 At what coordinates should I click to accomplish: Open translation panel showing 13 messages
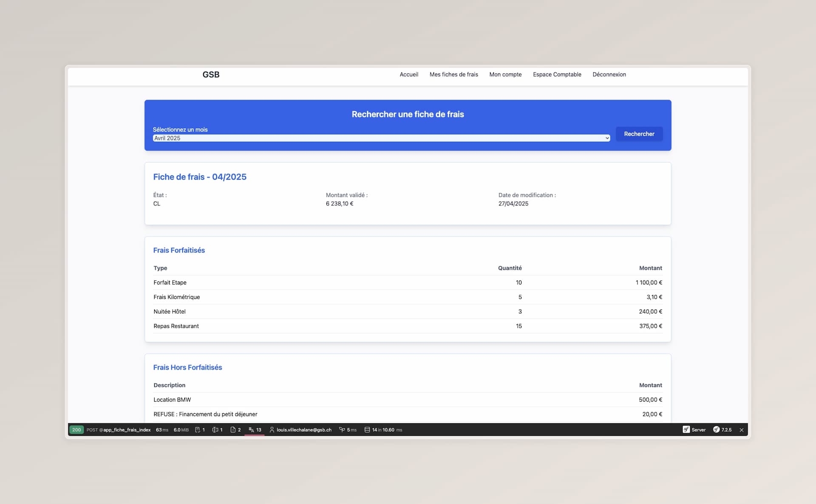point(255,430)
